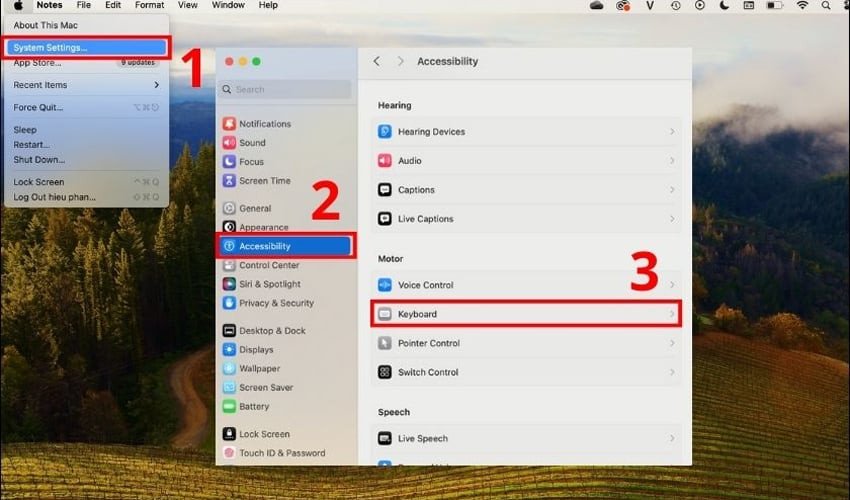The image size is (850, 500).
Task: Select Force Quit in Apple menu
Action: click(38, 108)
